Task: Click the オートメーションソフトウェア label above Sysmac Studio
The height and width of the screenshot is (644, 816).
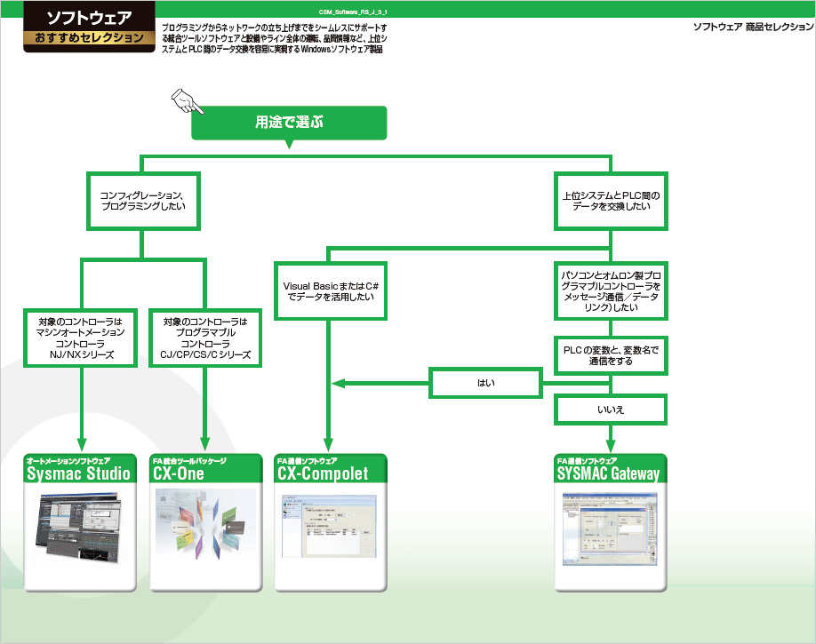Action: [x=68, y=461]
